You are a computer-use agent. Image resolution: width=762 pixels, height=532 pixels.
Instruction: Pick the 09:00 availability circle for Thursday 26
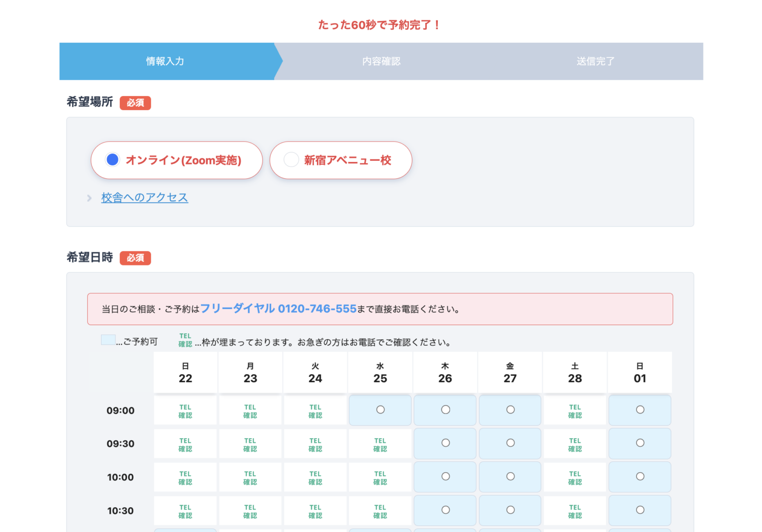(445, 410)
